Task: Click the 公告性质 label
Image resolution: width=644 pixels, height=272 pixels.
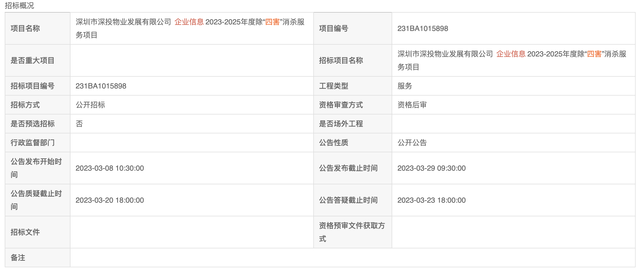Action: pyautogui.click(x=334, y=143)
